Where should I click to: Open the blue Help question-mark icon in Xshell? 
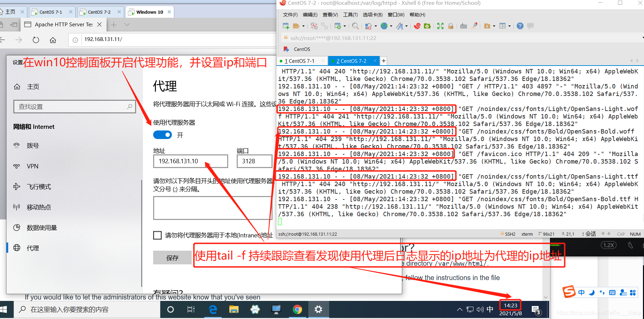[x=520, y=26]
